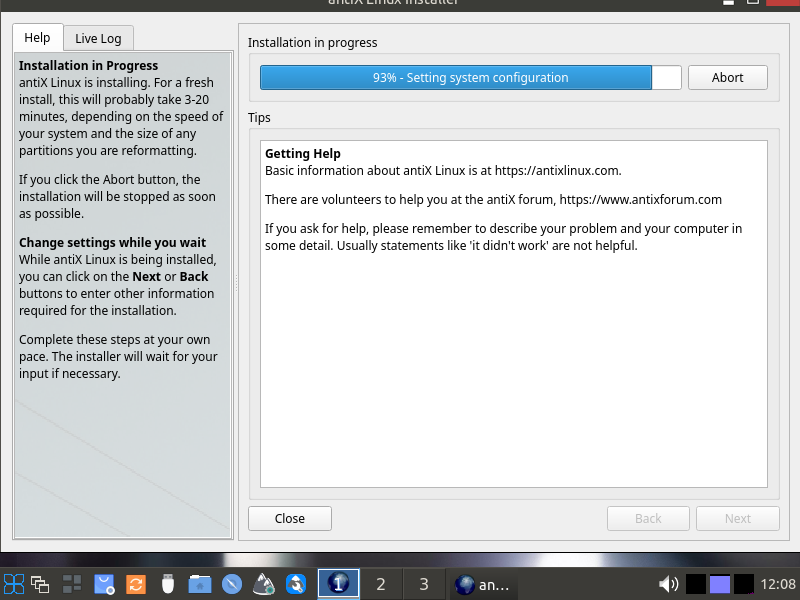
Task: Click the window switcher icon in taskbar
Action: pos(40,584)
